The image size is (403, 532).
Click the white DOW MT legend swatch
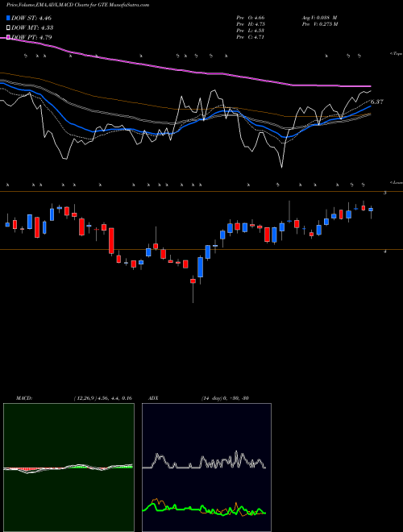(x=8, y=27)
